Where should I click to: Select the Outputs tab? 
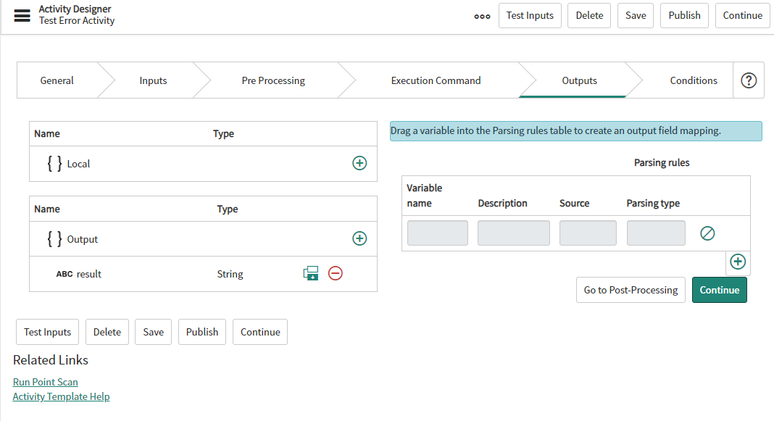tap(579, 80)
